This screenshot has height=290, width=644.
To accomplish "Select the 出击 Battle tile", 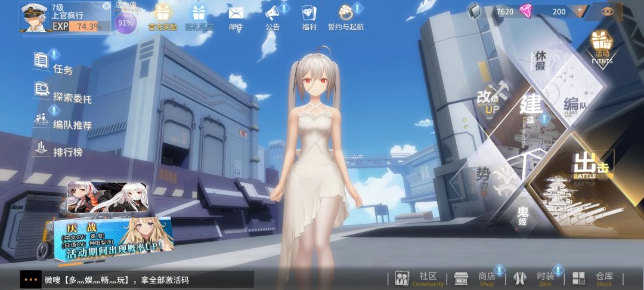I will click(x=588, y=185).
